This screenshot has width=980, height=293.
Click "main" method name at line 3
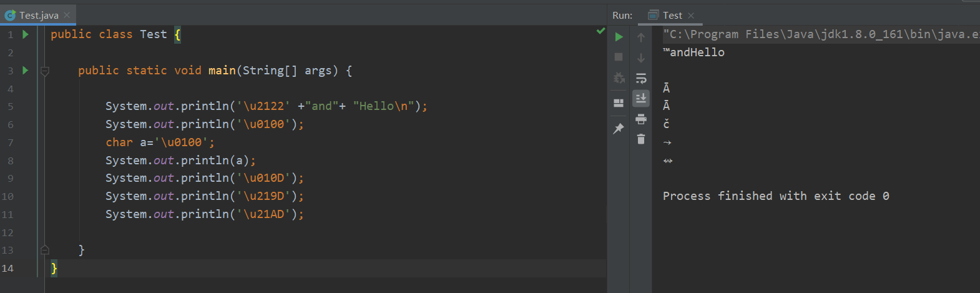tap(222, 71)
